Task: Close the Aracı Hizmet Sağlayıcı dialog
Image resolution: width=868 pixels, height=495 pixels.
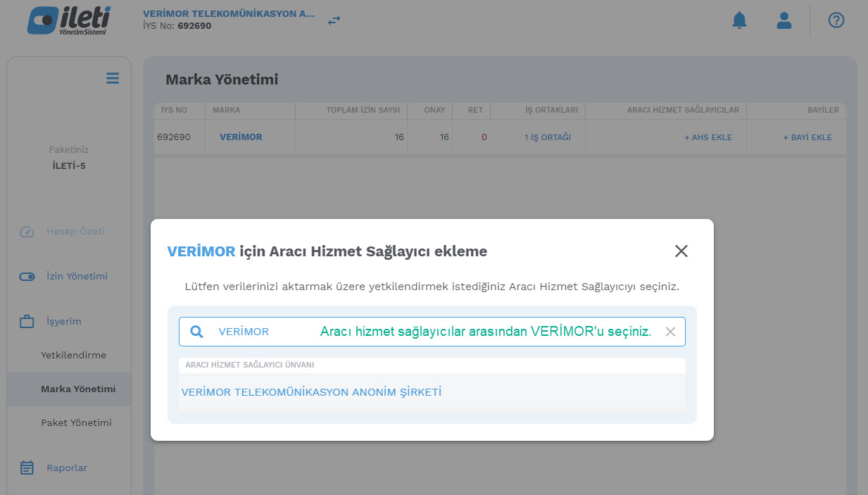Action: (x=681, y=251)
